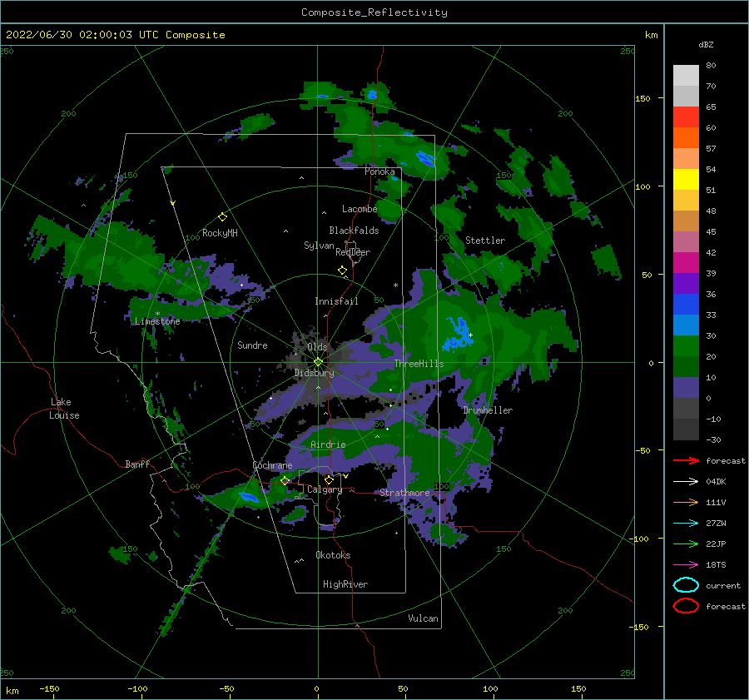The width and height of the screenshot is (749, 700).
Task: Click the RedDeer label
Action: [353, 252]
